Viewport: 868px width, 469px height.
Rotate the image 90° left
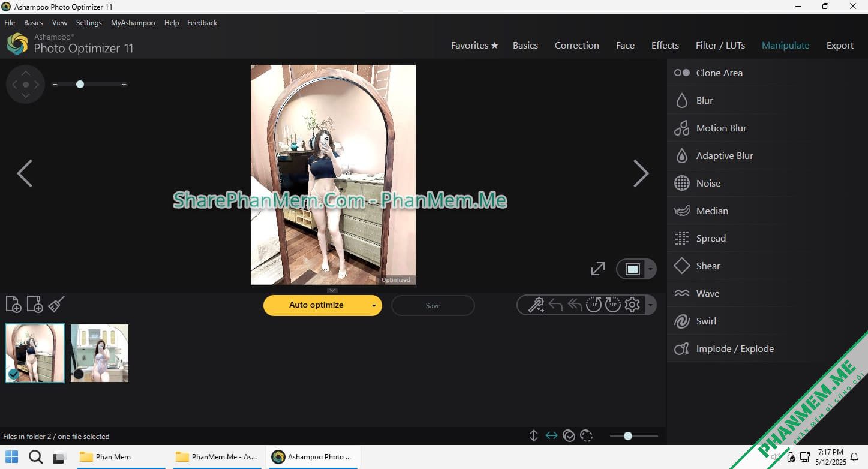coord(594,305)
